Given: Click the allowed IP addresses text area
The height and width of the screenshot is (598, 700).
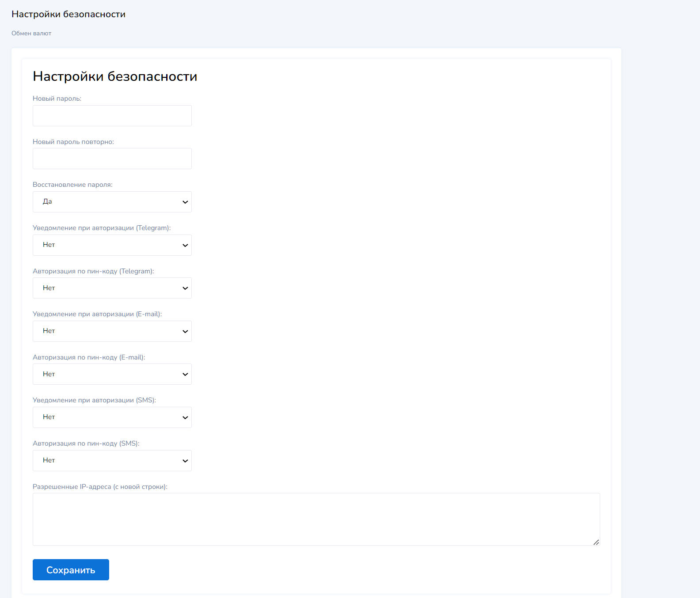Looking at the screenshot, I should 316,519.
